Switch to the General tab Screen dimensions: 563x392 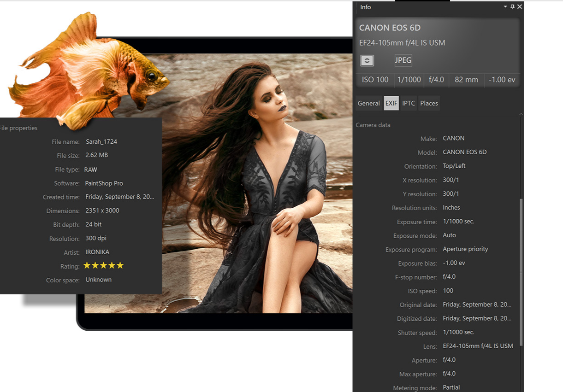pos(368,103)
